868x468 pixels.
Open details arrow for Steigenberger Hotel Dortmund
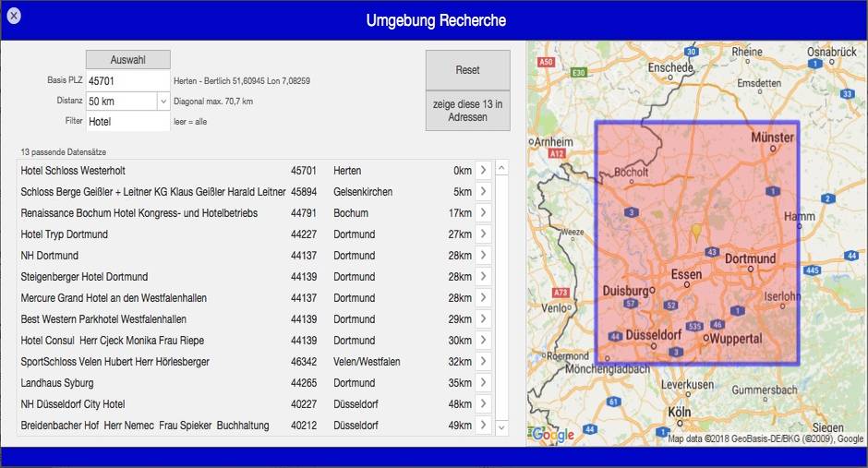[483, 277]
